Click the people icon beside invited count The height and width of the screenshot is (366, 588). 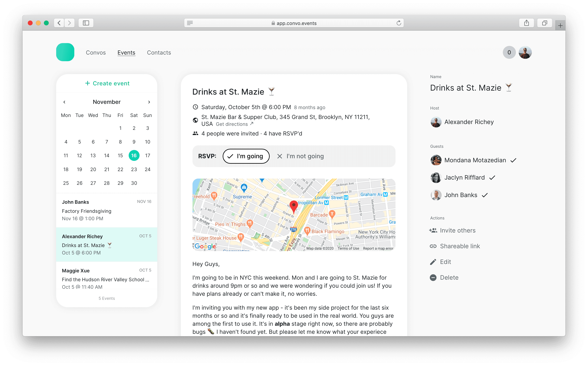(195, 133)
